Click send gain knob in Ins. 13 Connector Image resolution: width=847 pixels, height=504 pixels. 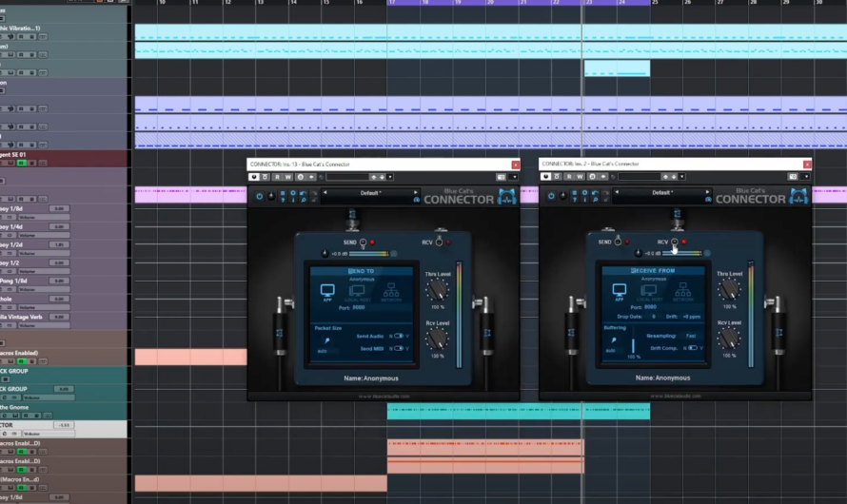(x=325, y=253)
